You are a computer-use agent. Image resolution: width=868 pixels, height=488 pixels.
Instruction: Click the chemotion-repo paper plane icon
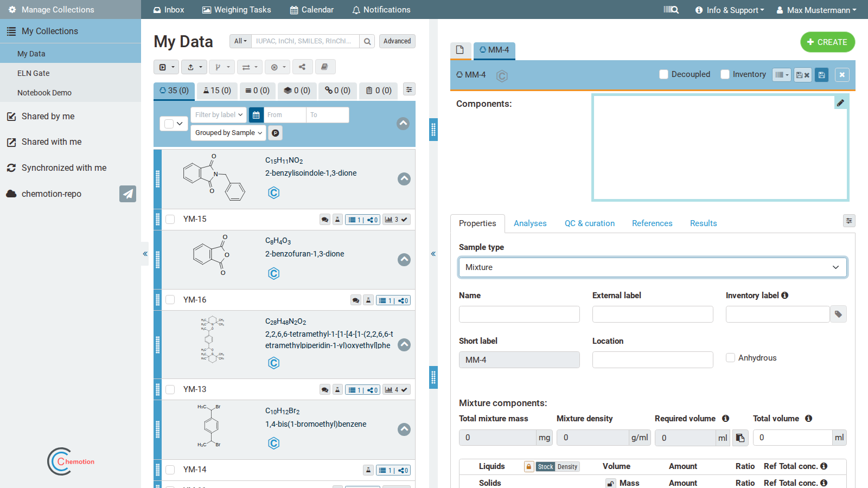tap(127, 194)
